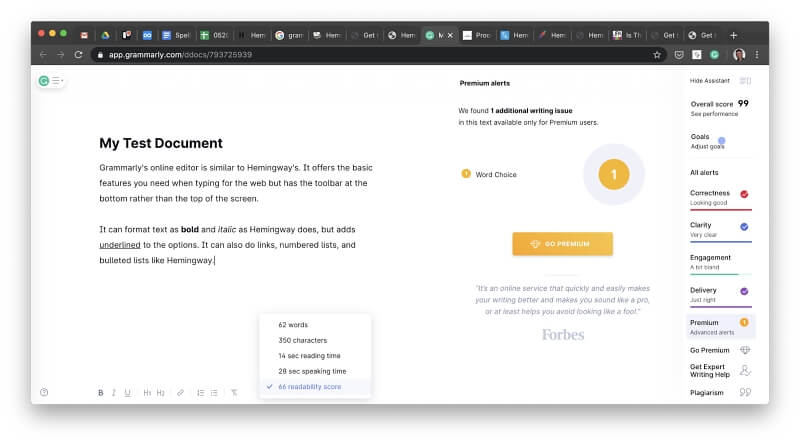Switch to the 'Proc' browser tab
The image size is (800, 445).
[x=477, y=35]
